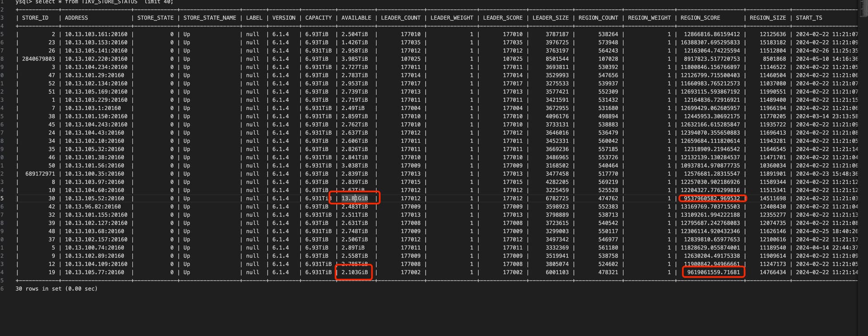Click the REGION_WEIGHT column header
The width and height of the screenshot is (868, 336).
click(649, 18)
